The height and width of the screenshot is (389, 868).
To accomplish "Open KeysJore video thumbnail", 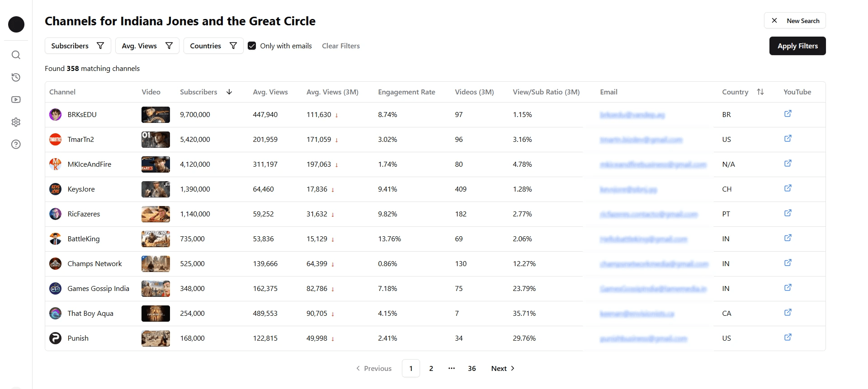I will tap(156, 189).
